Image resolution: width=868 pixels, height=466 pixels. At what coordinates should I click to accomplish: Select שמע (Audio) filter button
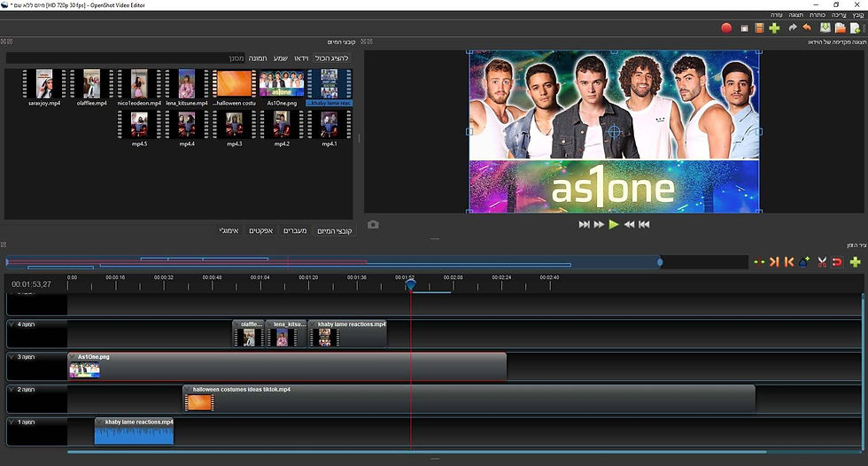[281, 58]
